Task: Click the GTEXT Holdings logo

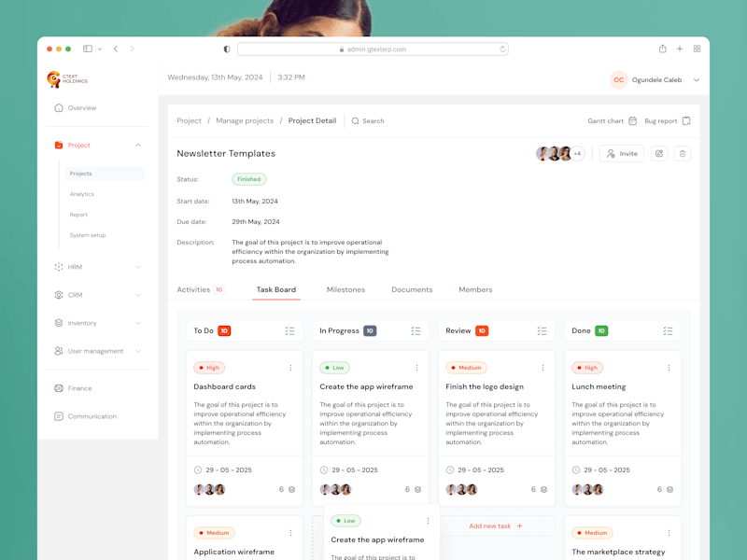Action: click(x=67, y=79)
